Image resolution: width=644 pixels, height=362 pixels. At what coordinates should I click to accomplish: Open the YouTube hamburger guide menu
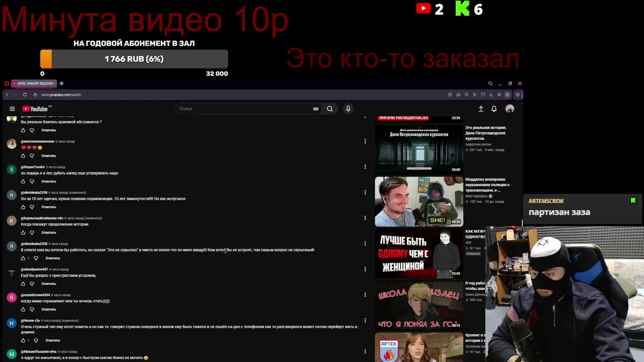click(12, 109)
